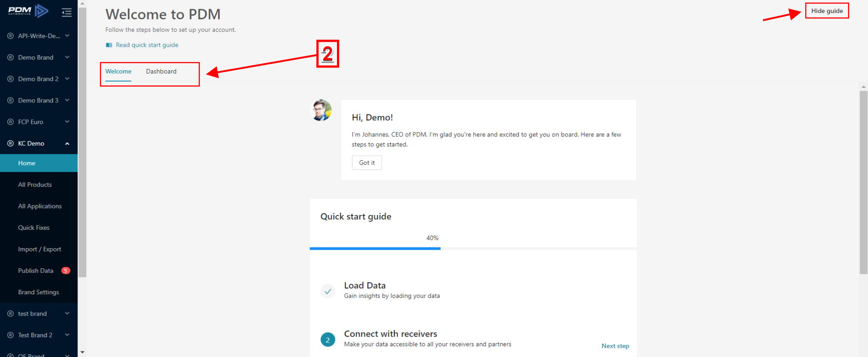Open All Applications in the sidebar
Screen dimensions: 868x357
(x=39, y=206)
